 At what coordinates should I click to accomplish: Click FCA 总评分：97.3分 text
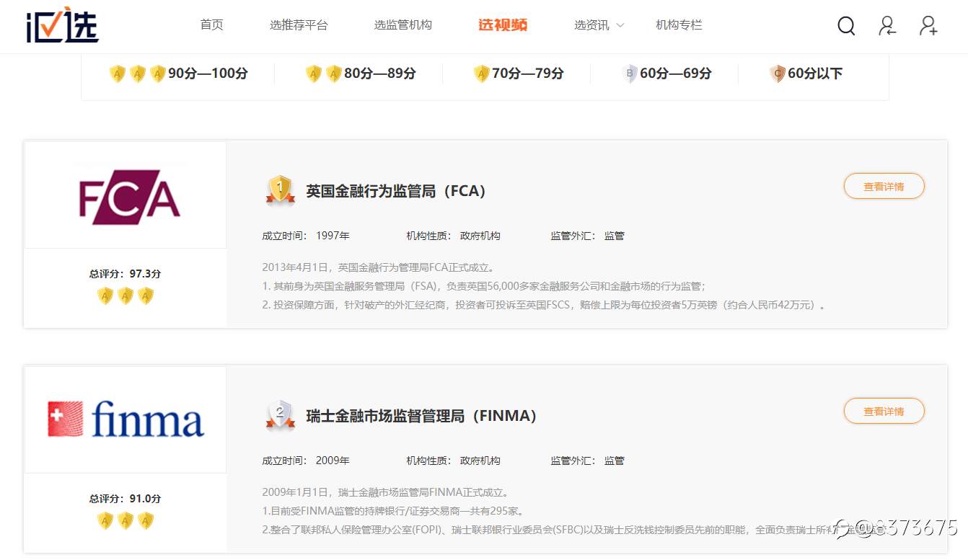coord(126,274)
